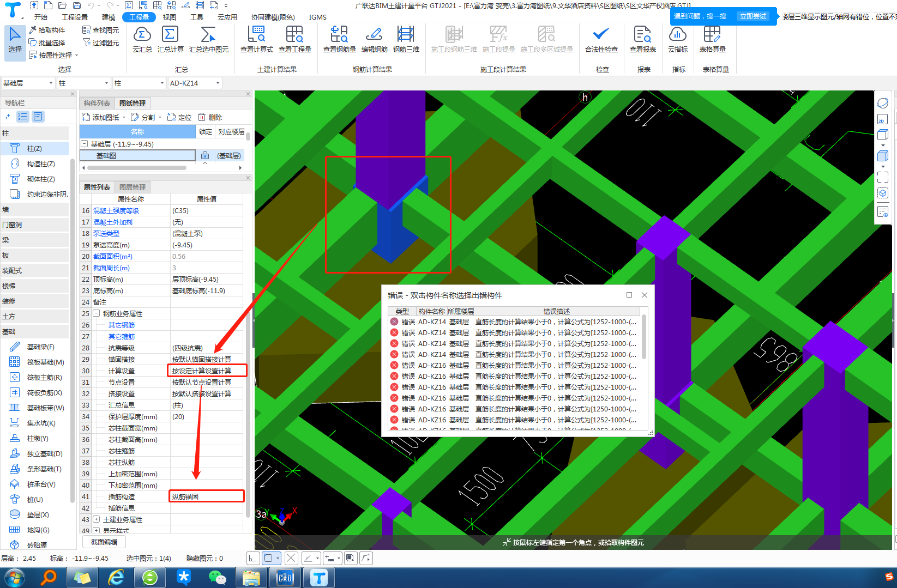Open the 视图 ribbon tab
The image size is (897, 588).
pyautogui.click(x=170, y=17)
